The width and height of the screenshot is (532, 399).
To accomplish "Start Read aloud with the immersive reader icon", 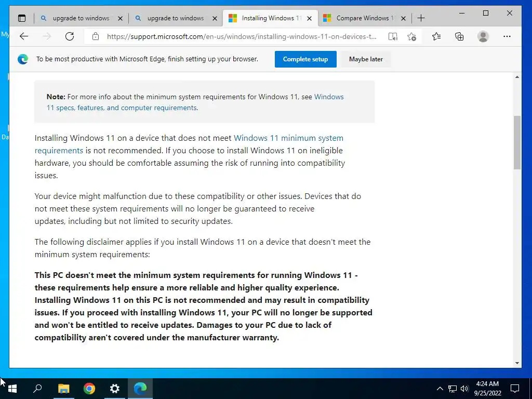I will click(x=393, y=37).
